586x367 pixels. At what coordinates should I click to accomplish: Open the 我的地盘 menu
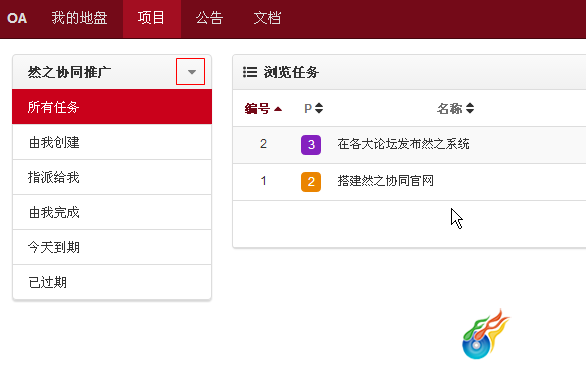click(x=79, y=18)
